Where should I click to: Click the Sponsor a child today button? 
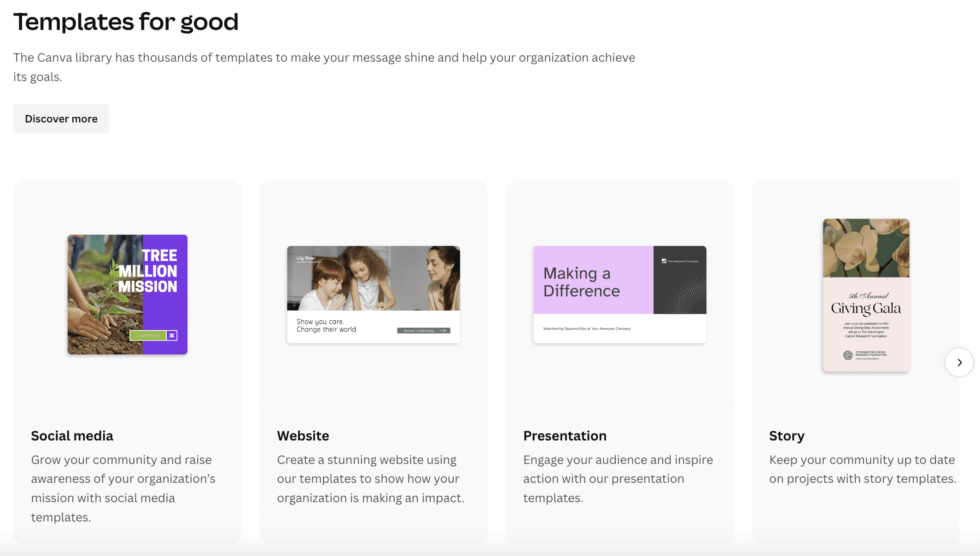423,330
